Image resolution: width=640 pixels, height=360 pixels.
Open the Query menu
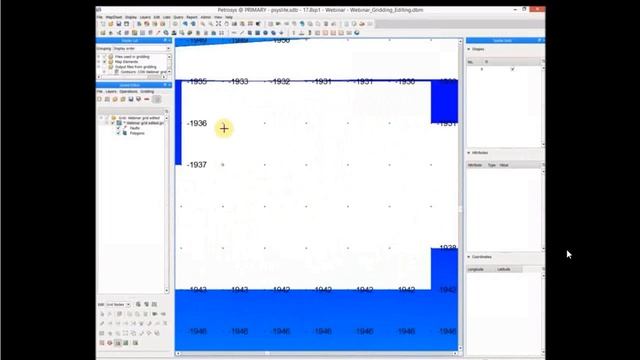178,17
